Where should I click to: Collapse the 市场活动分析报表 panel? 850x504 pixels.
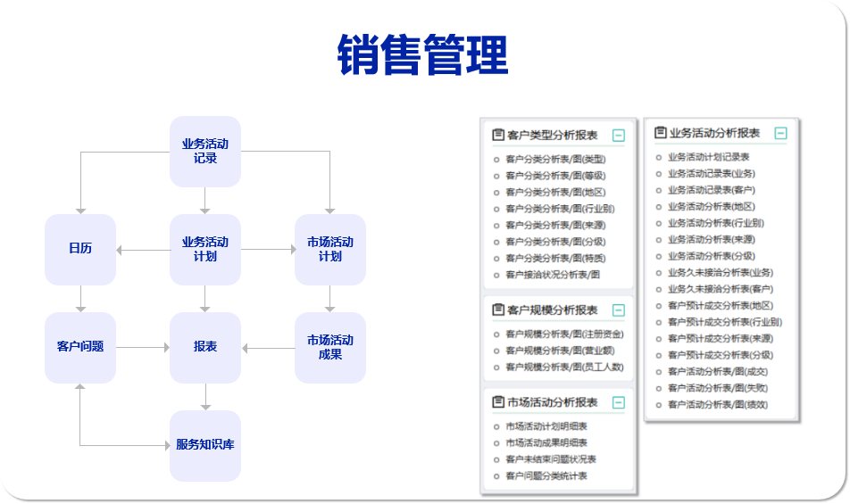pos(619,402)
